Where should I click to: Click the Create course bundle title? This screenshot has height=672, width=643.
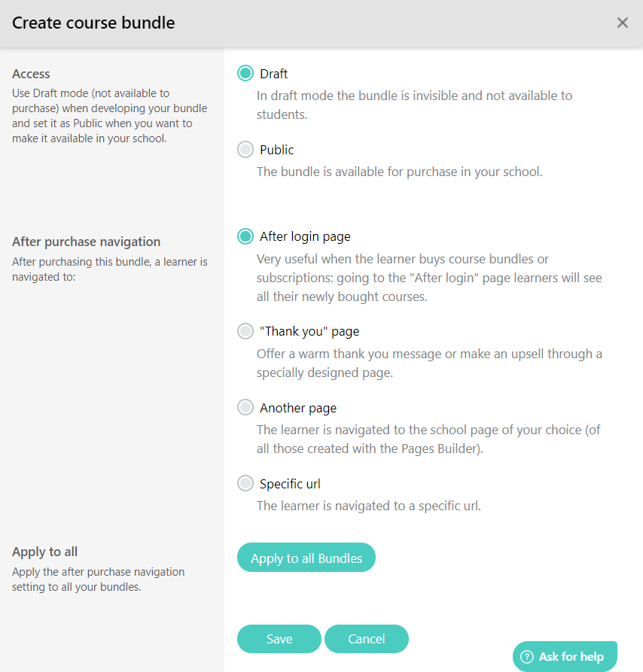coord(93,23)
